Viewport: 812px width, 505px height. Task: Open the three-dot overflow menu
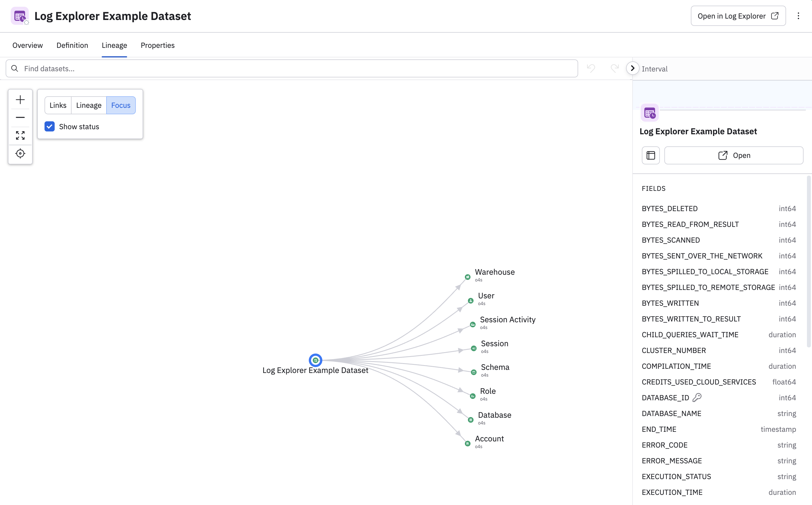coord(799,16)
